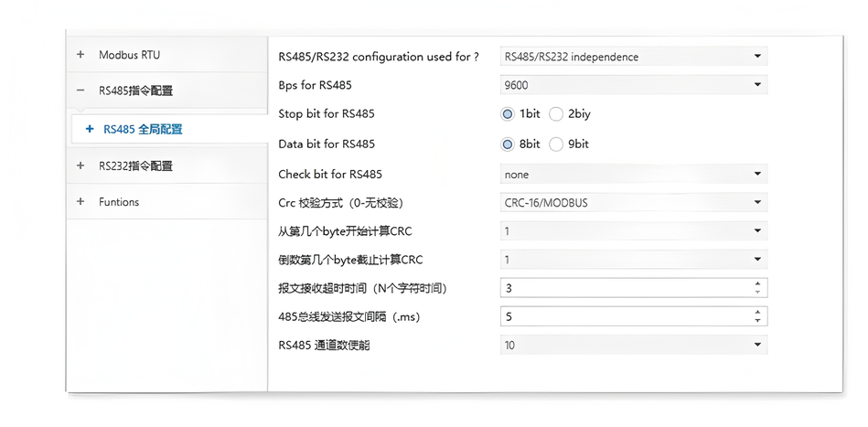Click the '倒数第几个byte截止计算CRC' label
The height and width of the screenshot is (427, 868).
click(x=351, y=260)
